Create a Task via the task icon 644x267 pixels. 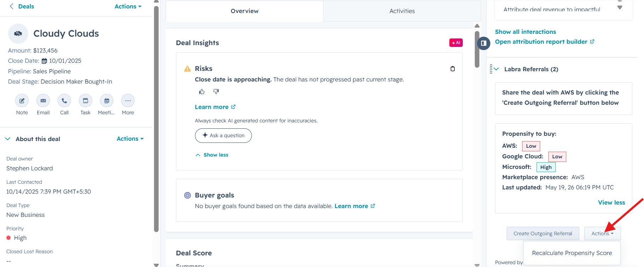click(x=85, y=101)
